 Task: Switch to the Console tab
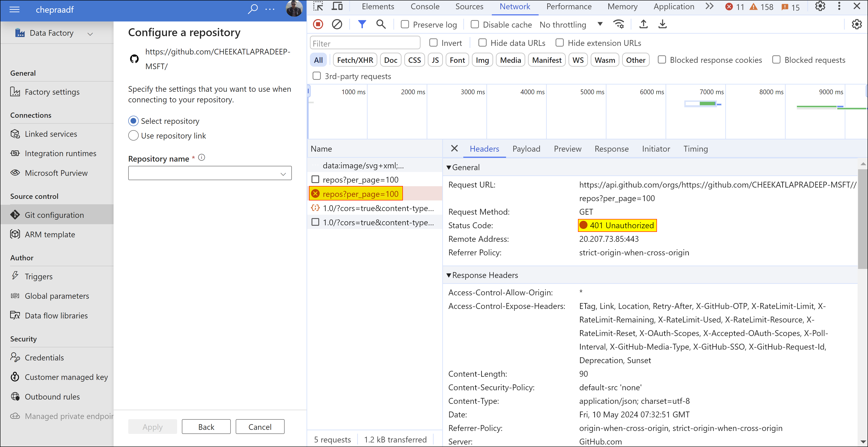click(425, 6)
